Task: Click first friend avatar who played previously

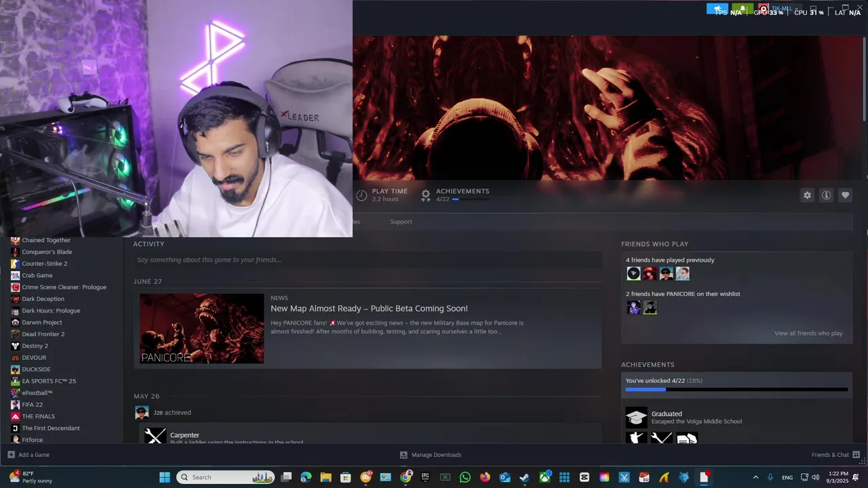Action: coord(633,274)
